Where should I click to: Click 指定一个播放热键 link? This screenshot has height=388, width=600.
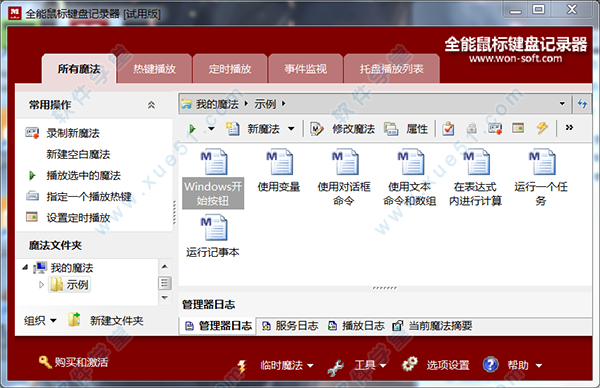click(x=89, y=197)
